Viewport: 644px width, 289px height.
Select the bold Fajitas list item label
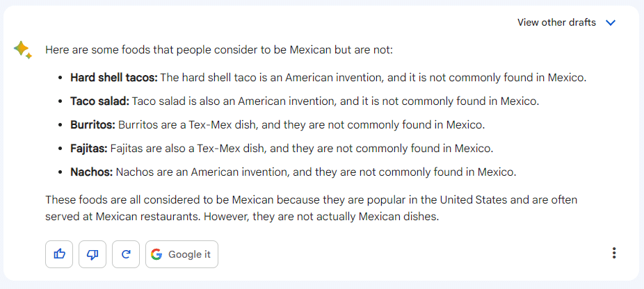pyautogui.click(x=89, y=149)
